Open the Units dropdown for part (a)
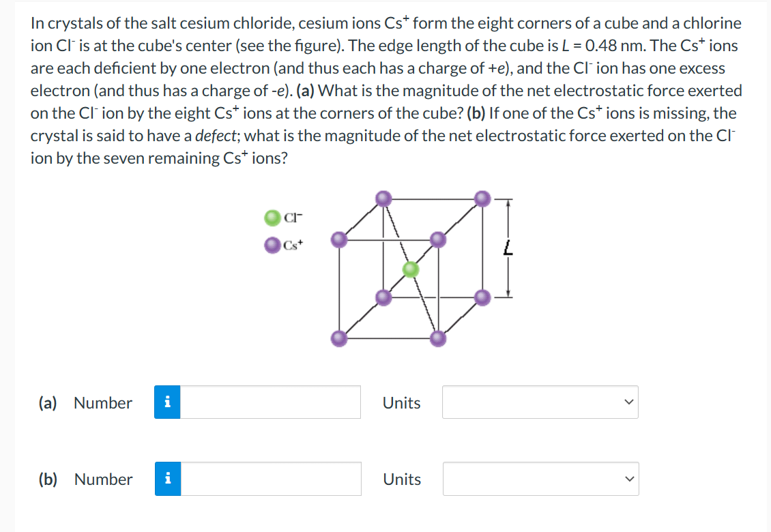771x532 pixels. pos(540,402)
